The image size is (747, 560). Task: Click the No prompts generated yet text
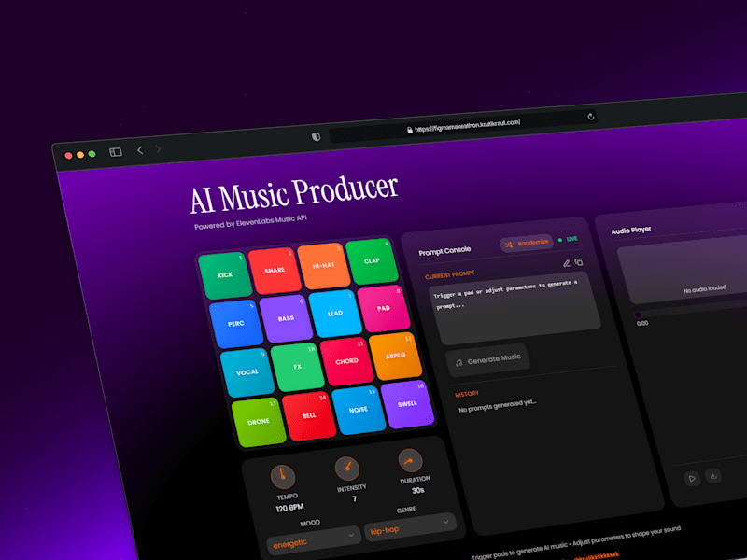[498, 406]
